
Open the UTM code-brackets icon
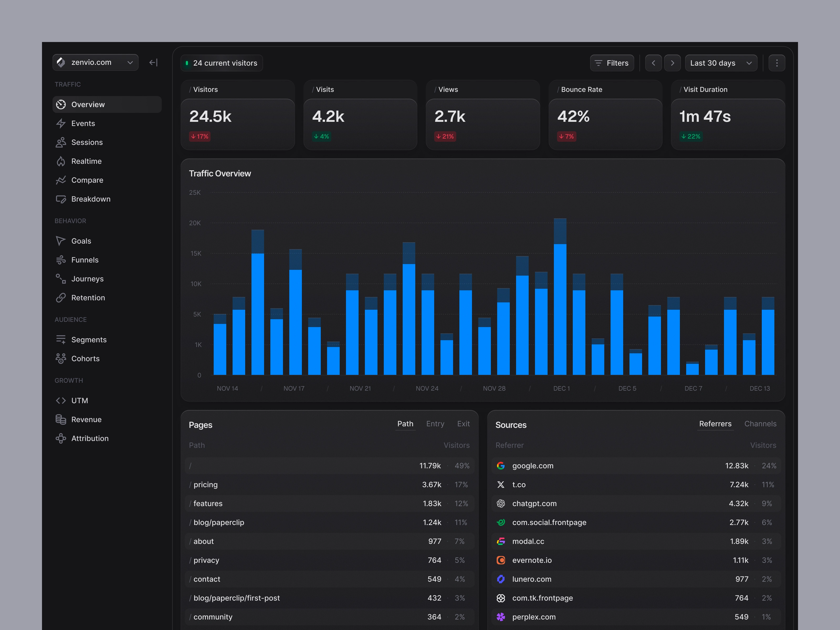pos(61,401)
